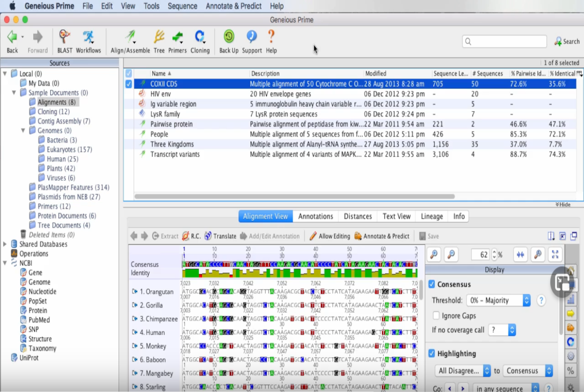Collapse the Genomes folder

[x=23, y=130]
